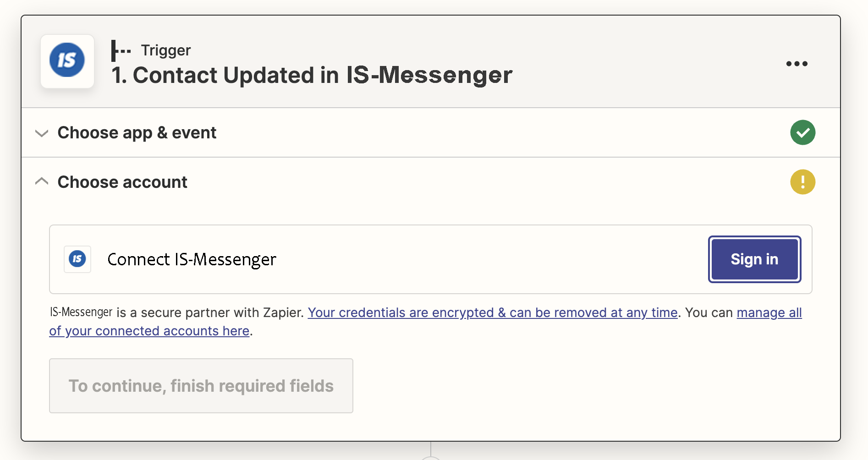Image resolution: width=868 pixels, height=460 pixels.
Task: Click the To continue, finish required fields button
Action: pyautogui.click(x=201, y=386)
